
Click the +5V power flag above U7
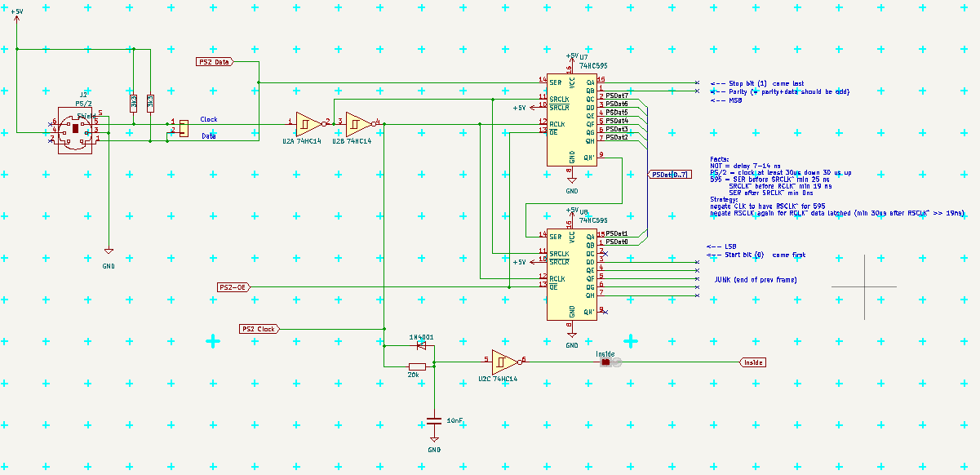(571, 57)
